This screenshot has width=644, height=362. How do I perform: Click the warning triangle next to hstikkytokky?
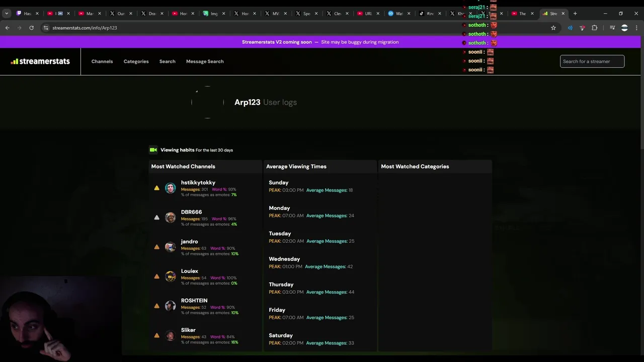[x=156, y=188]
